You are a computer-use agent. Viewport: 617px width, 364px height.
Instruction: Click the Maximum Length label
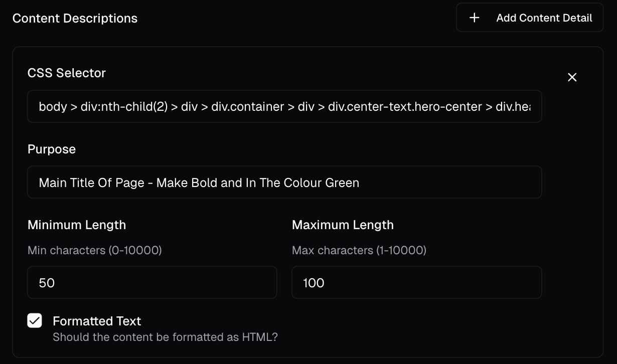(343, 225)
